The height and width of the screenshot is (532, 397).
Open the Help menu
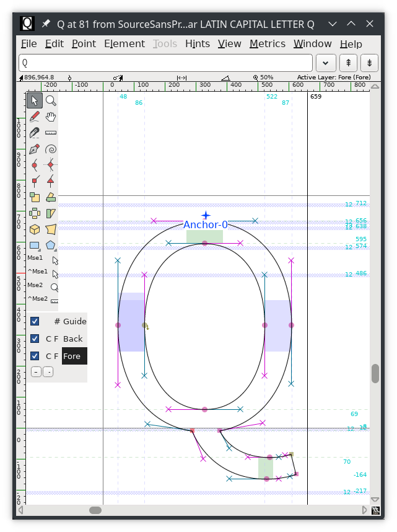coord(351,44)
